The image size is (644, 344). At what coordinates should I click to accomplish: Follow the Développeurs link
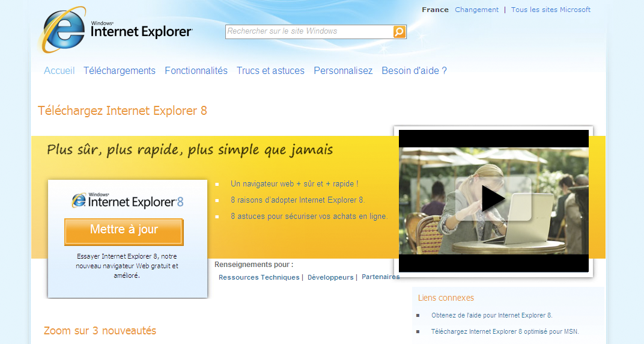[330, 277]
